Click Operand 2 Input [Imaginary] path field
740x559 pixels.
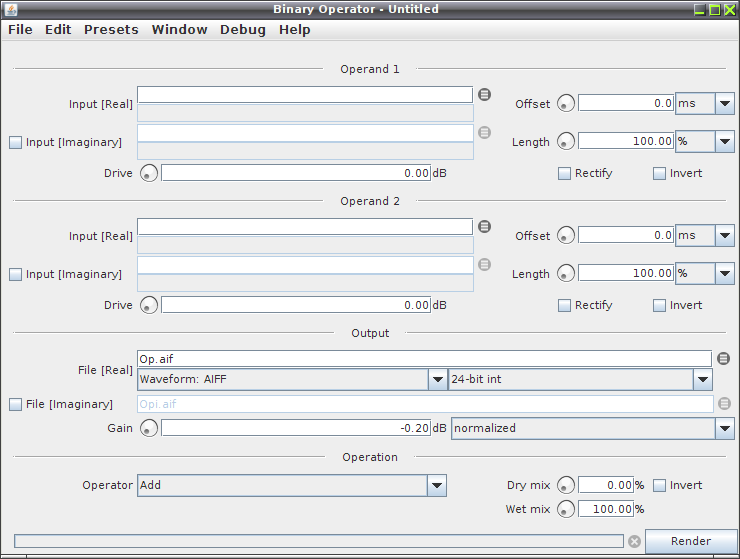[305, 265]
